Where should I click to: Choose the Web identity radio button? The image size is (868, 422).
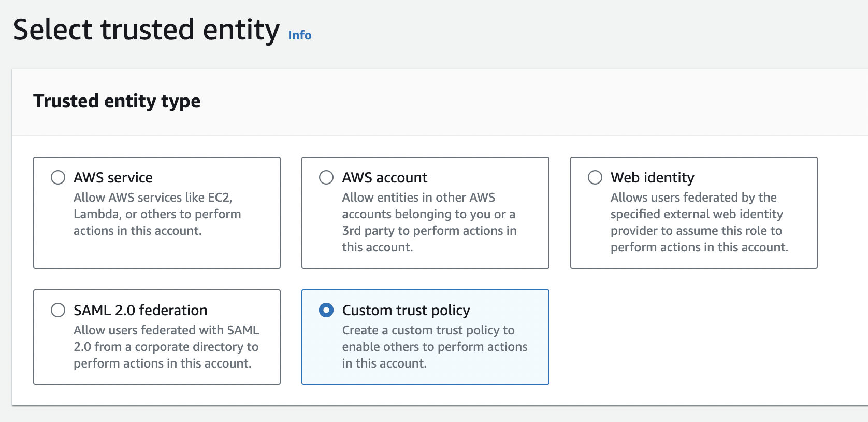595,177
